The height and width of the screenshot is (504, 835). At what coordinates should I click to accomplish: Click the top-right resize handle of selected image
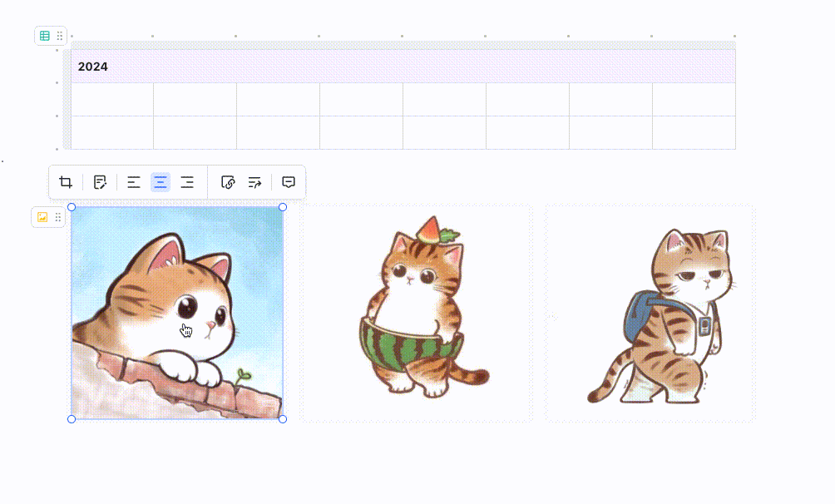point(283,207)
